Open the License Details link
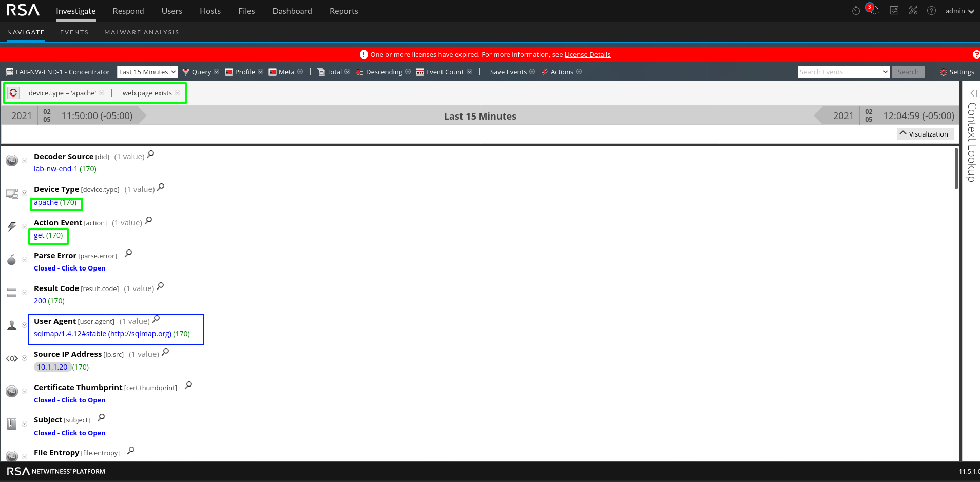The image size is (980, 482). coord(587,54)
